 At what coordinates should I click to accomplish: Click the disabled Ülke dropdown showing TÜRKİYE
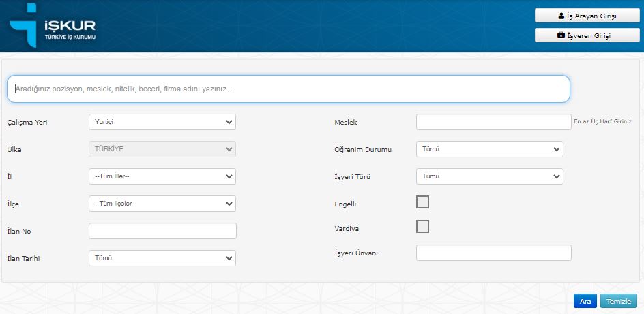tap(162, 149)
